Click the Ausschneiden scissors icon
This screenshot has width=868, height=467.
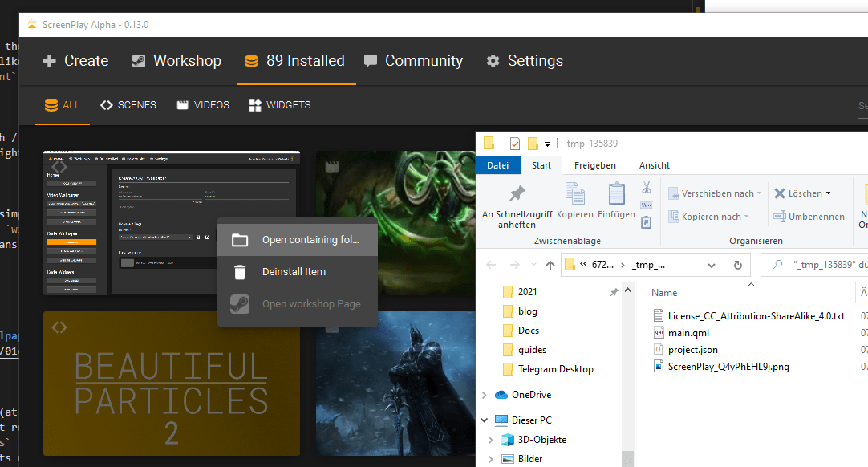tap(647, 187)
